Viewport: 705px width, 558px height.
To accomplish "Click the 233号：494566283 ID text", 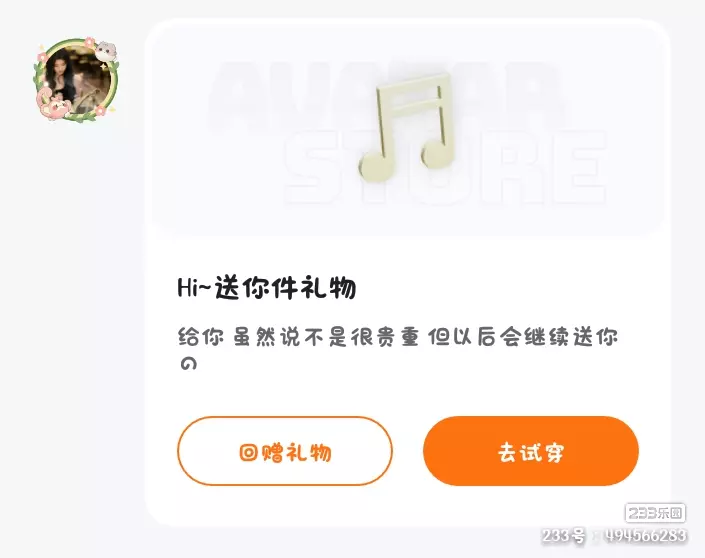I will pyautogui.click(x=614, y=536).
